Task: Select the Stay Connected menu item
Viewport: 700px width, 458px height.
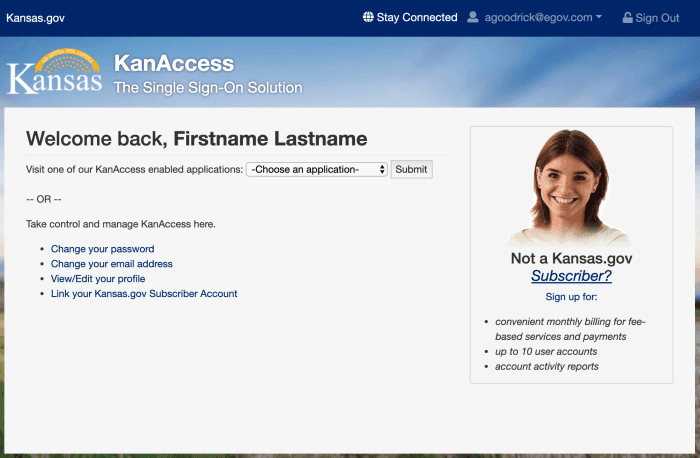Action: (x=416, y=18)
